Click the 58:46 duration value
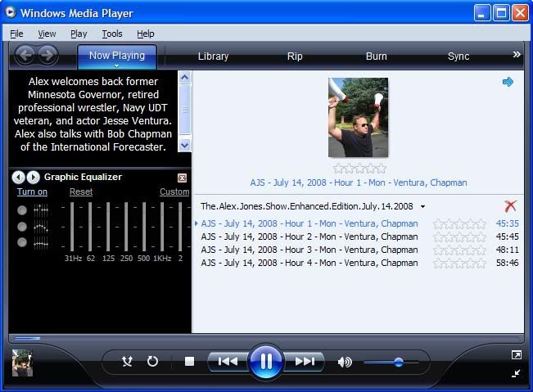Image resolution: width=533 pixels, height=392 pixels. (507, 263)
